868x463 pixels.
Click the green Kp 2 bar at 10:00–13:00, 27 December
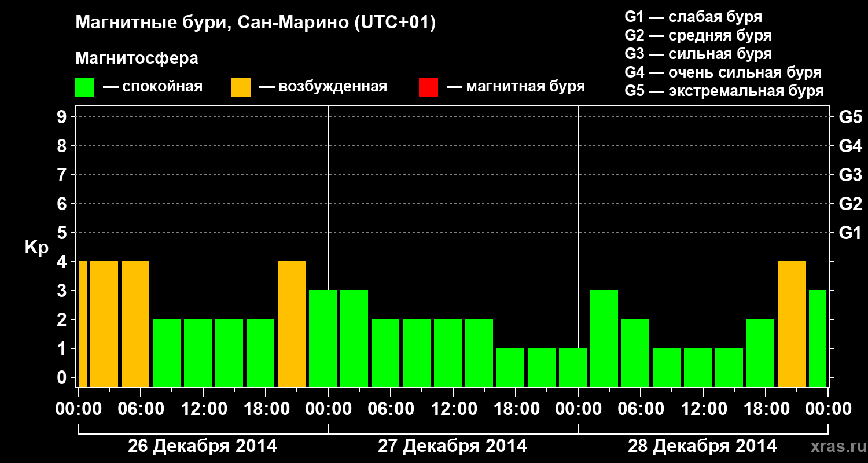[448, 352]
